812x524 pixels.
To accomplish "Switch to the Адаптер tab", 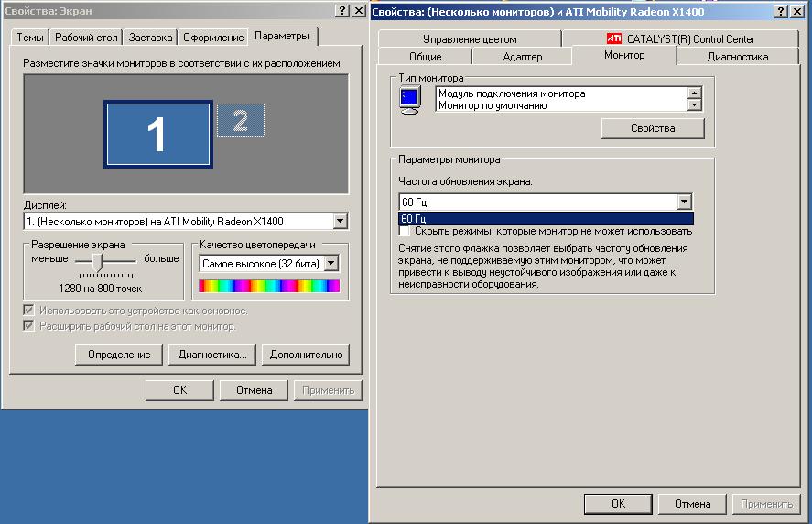I will (523, 57).
